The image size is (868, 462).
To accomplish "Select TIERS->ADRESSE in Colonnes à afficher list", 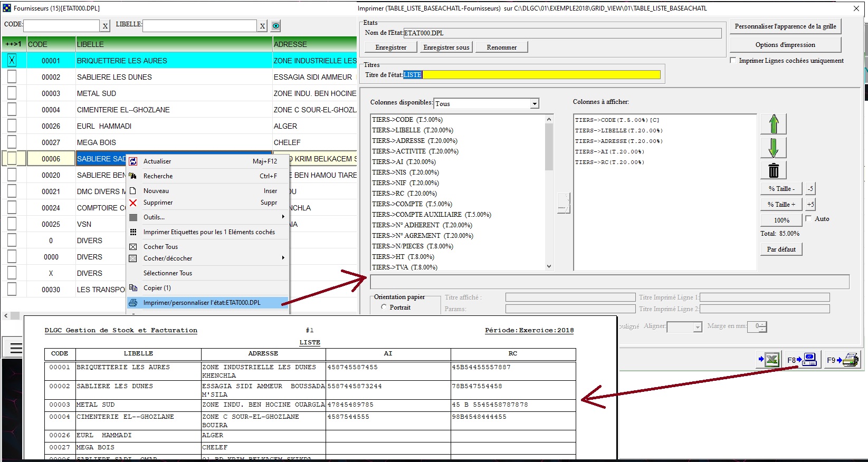I will (618, 141).
